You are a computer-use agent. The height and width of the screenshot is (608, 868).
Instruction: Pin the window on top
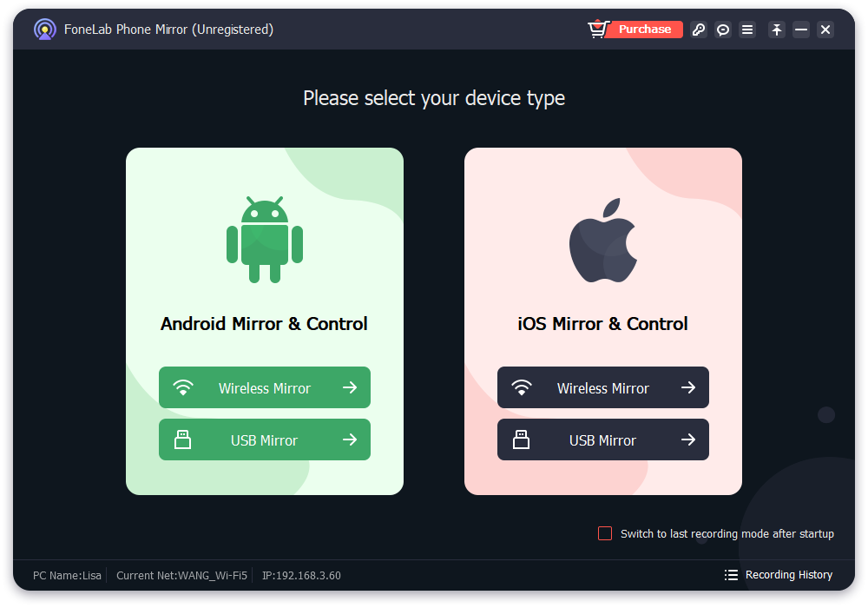click(777, 30)
